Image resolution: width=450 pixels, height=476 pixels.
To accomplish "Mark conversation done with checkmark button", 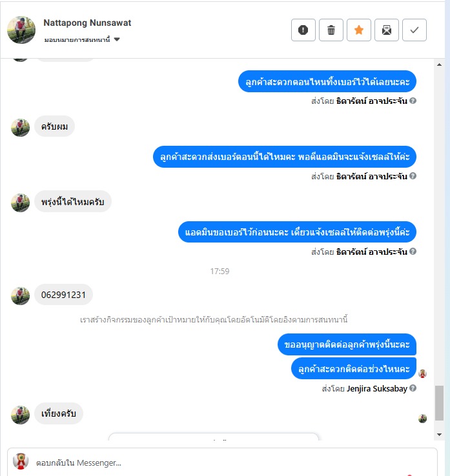I will (414, 30).
